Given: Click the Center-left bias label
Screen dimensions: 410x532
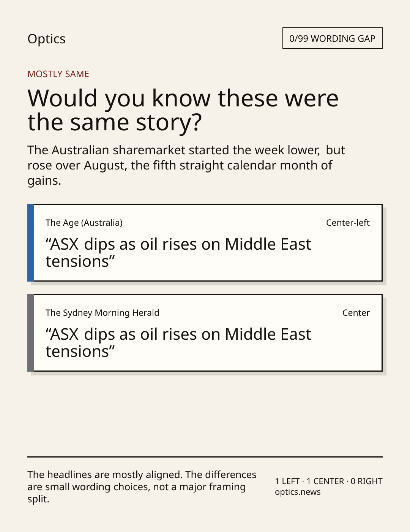Looking at the screenshot, I should click(x=348, y=223).
